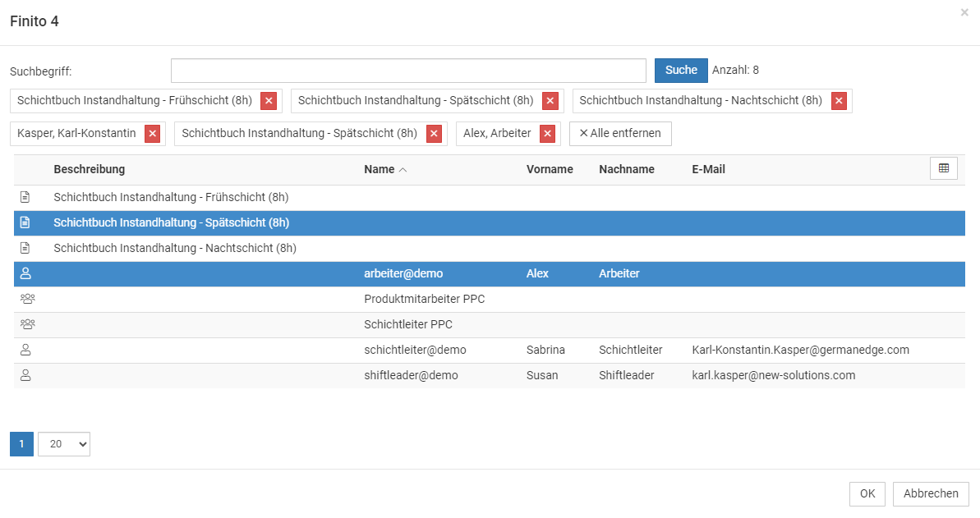
Task: Focus the Suchbegriff search input field
Action: [408, 71]
